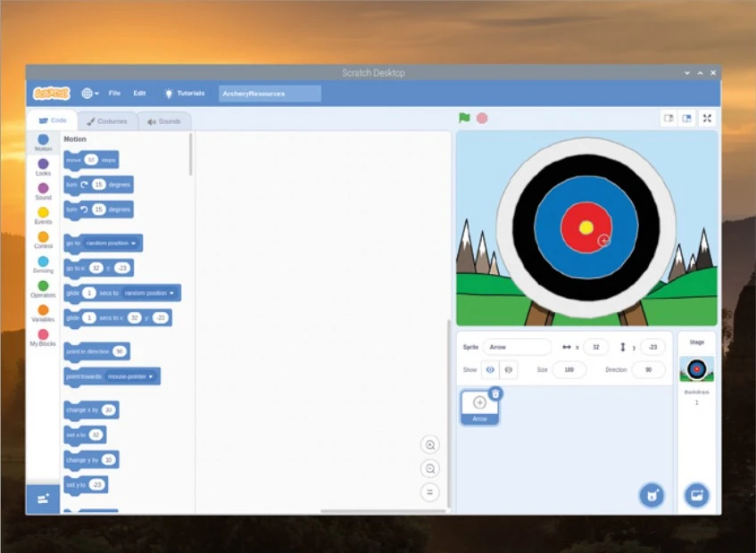756x553 pixels.
Task: Click the sprite name field 'Arrow'
Action: coord(516,347)
